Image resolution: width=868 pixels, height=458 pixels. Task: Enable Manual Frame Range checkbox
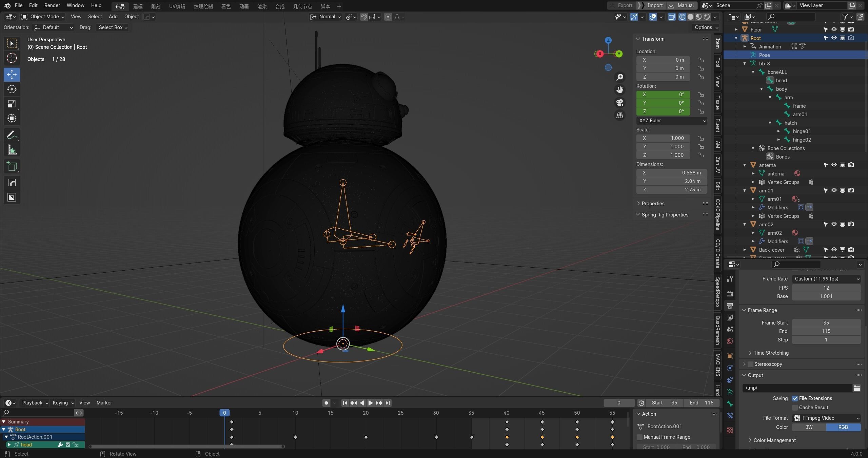coord(640,437)
